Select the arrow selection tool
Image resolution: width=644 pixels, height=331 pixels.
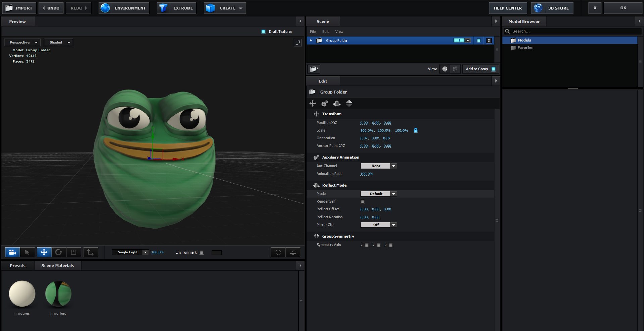[27, 252]
